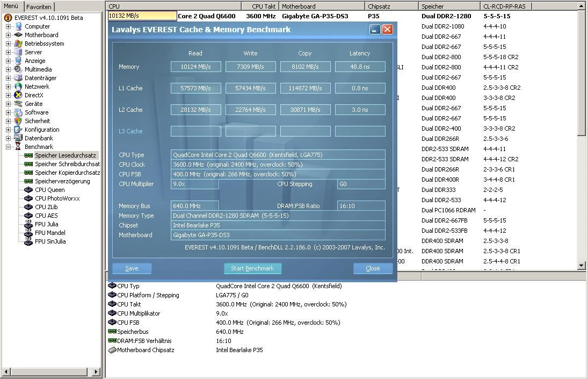588x379 pixels.
Task: Click the Datenträger drive icon
Action: (18, 78)
